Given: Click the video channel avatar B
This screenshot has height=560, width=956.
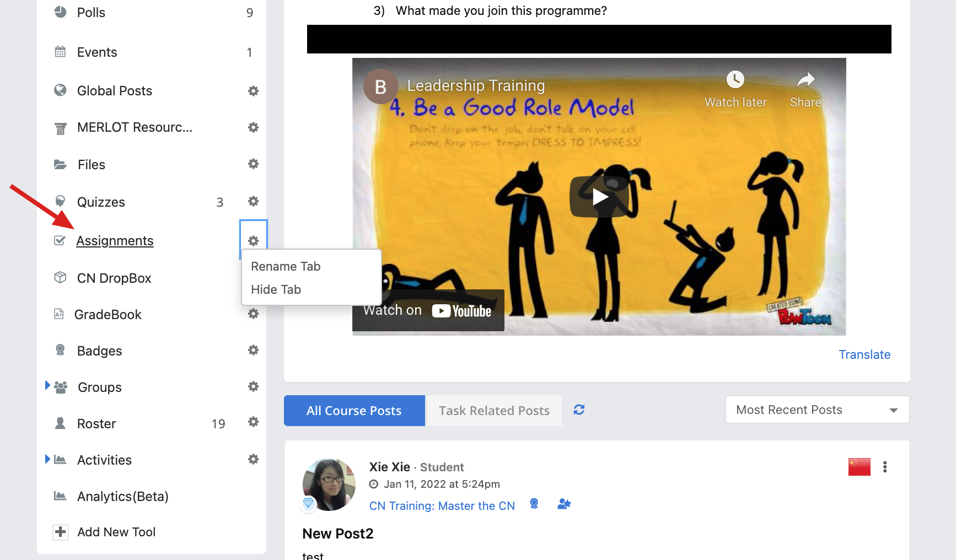Looking at the screenshot, I should (x=380, y=87).
